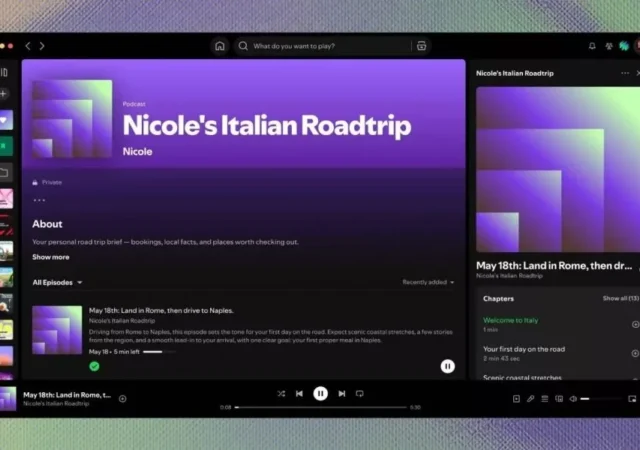Open the Recently added sort dropdown
The image size is (640, 450).
coord(428,282)
